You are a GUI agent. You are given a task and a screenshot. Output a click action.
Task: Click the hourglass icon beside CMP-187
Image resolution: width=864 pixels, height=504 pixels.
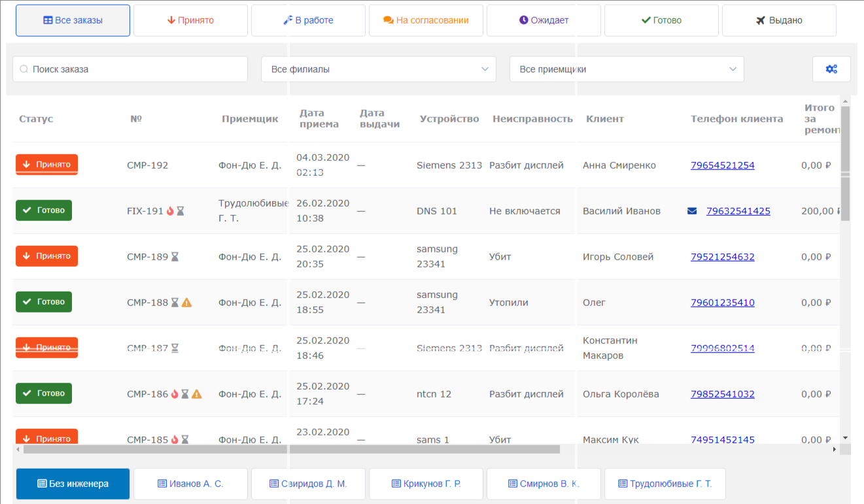175,348
